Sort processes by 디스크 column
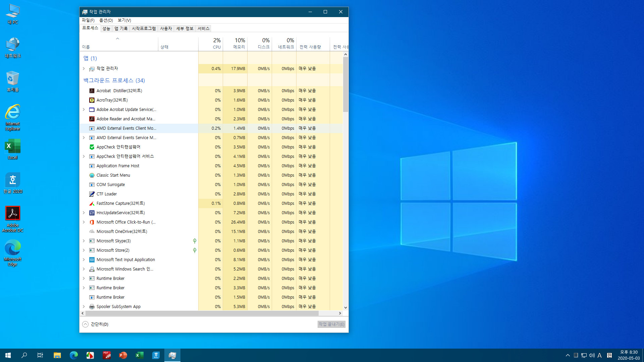This screenshot has width=644, height=362. point(260,44)
